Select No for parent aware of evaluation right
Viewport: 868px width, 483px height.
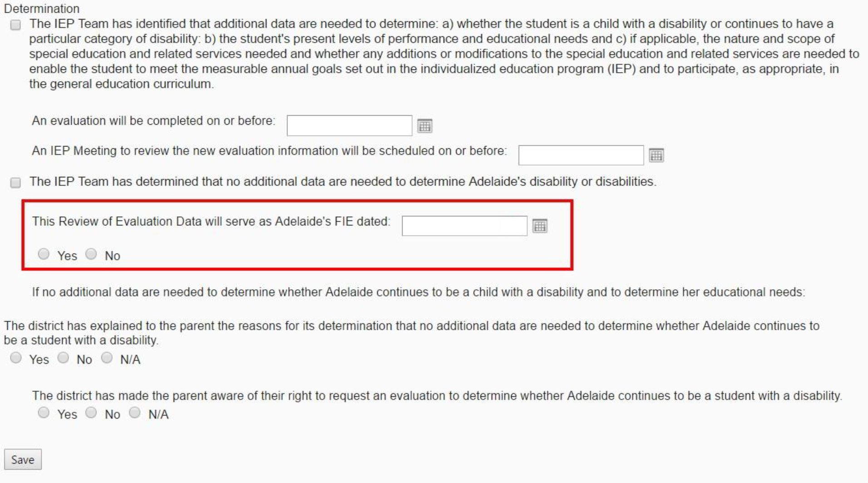[x=92, y=413]
